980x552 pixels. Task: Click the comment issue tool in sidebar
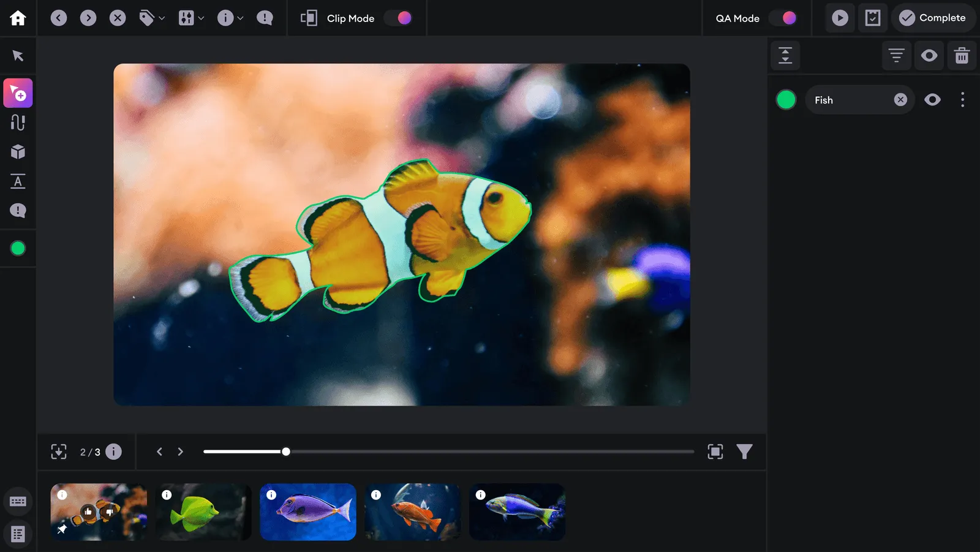click(x=18, y=211)
